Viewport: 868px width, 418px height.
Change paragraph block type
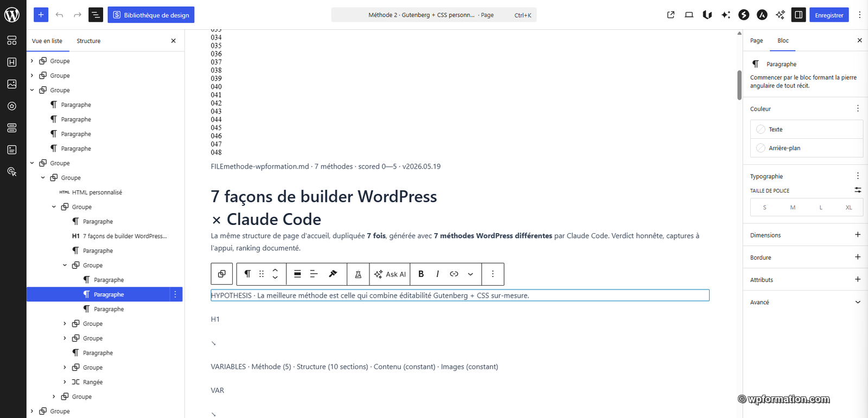[x=247, y=274]
